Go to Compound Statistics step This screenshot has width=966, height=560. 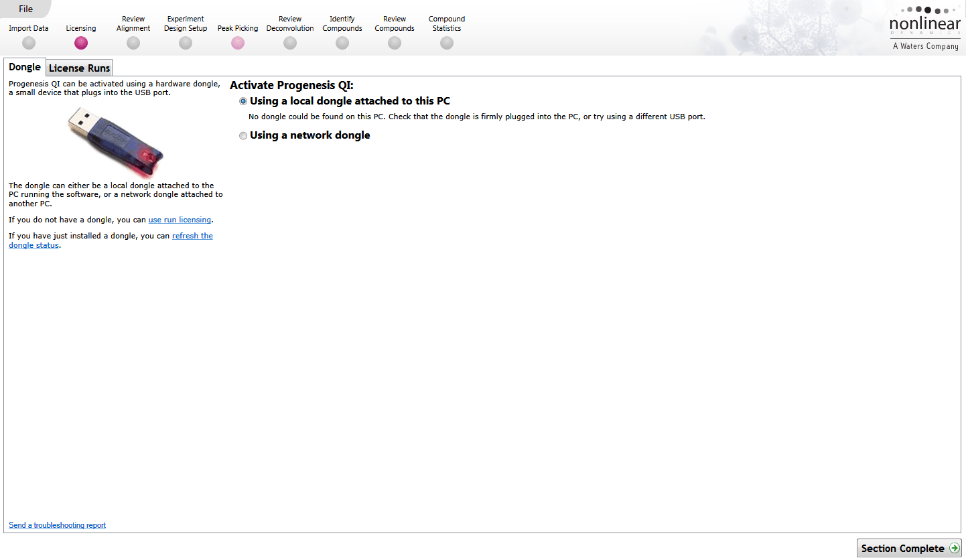click(x=447, y=33)
